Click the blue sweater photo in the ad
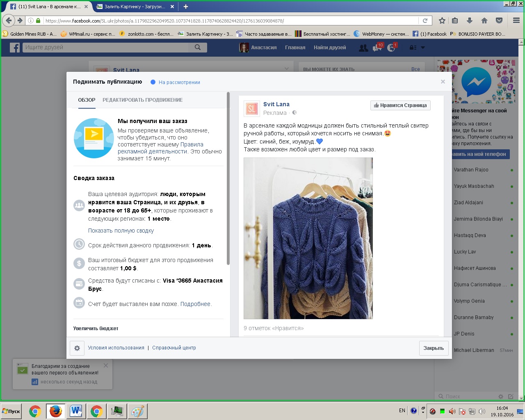525x420 pixels. pyautogui.click(x=308, y=238)
